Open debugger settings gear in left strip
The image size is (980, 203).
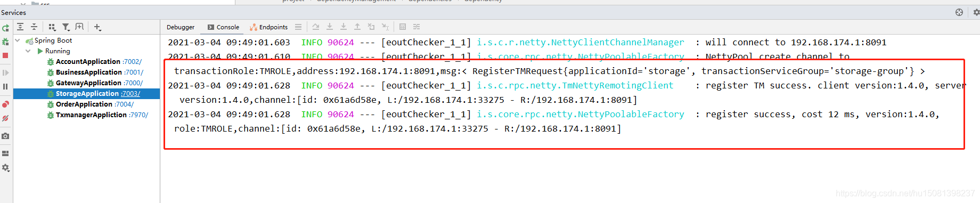tap(5, 168)
